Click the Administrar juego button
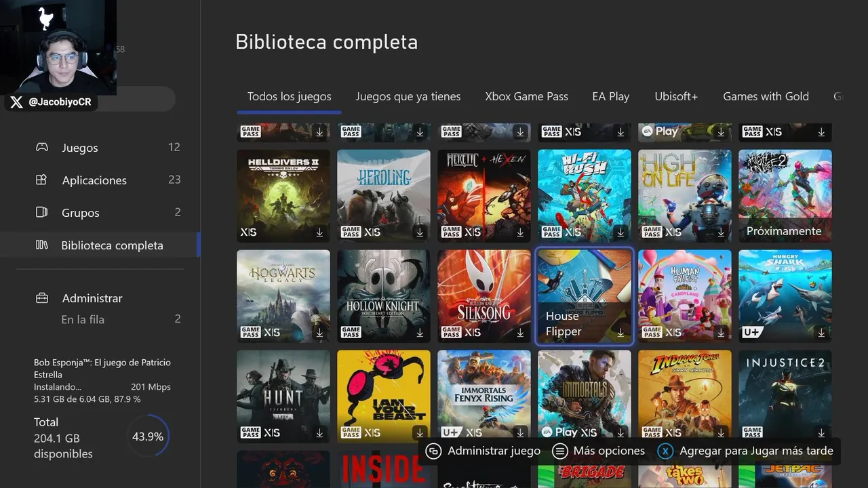Viewport: 868px width, 488px height. tap(483, 451)
